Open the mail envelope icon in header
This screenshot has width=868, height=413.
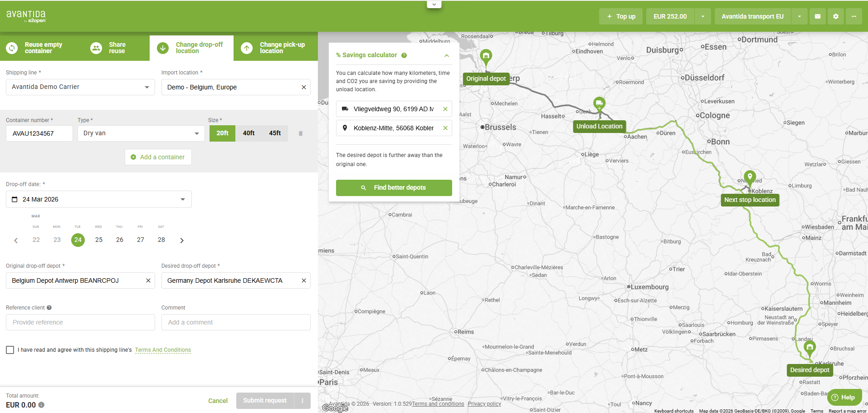click(817, 16)
